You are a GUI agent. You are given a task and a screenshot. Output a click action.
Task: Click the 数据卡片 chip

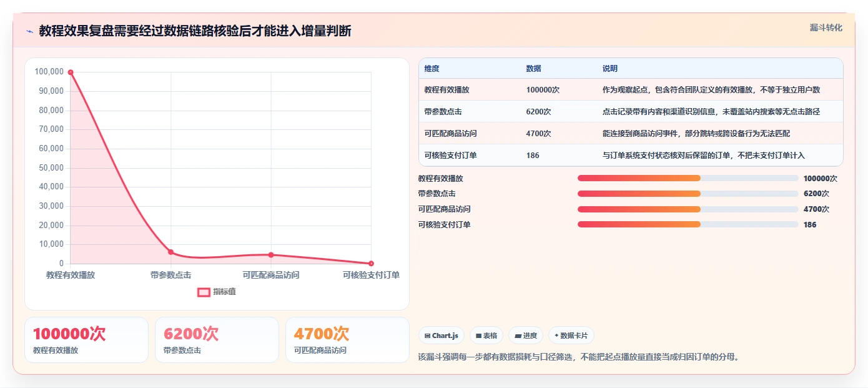coord(571,336)
